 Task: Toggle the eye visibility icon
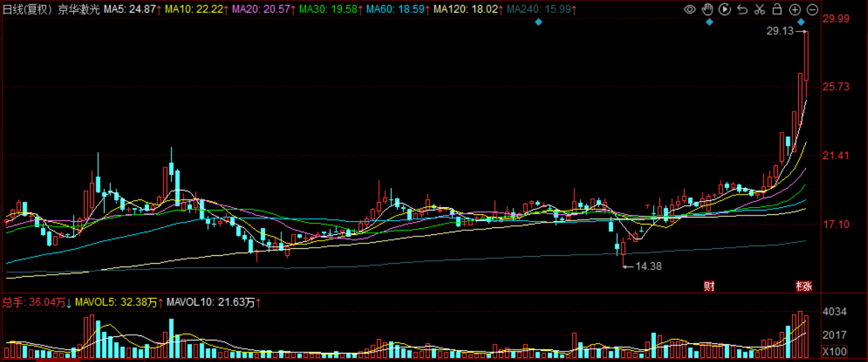689,9
